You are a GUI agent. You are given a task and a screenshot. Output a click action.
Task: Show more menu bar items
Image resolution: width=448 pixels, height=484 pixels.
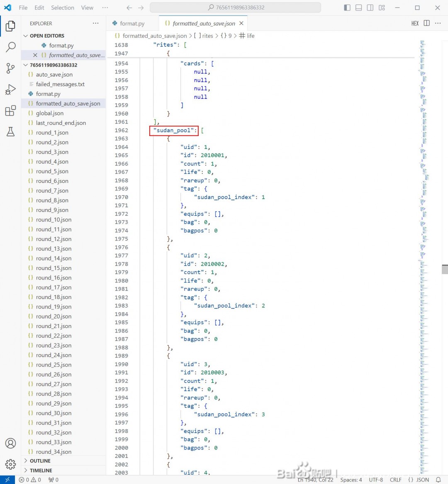(x=105, y=8)
